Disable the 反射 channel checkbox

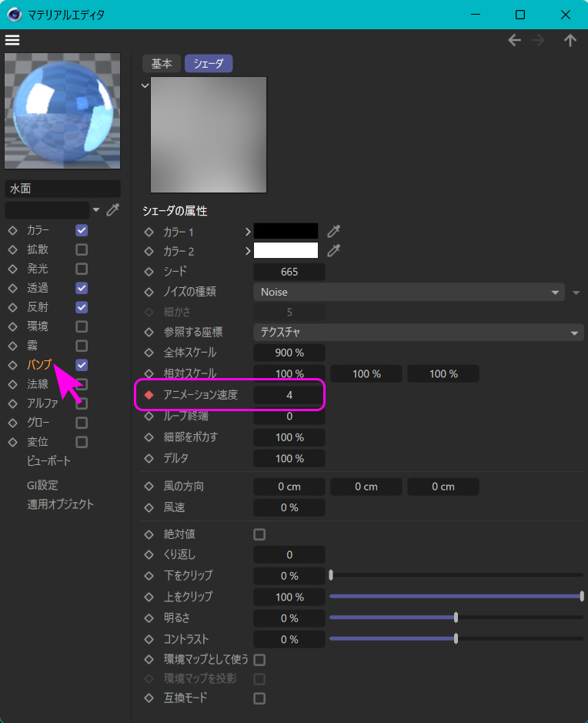tap(82, 307)
